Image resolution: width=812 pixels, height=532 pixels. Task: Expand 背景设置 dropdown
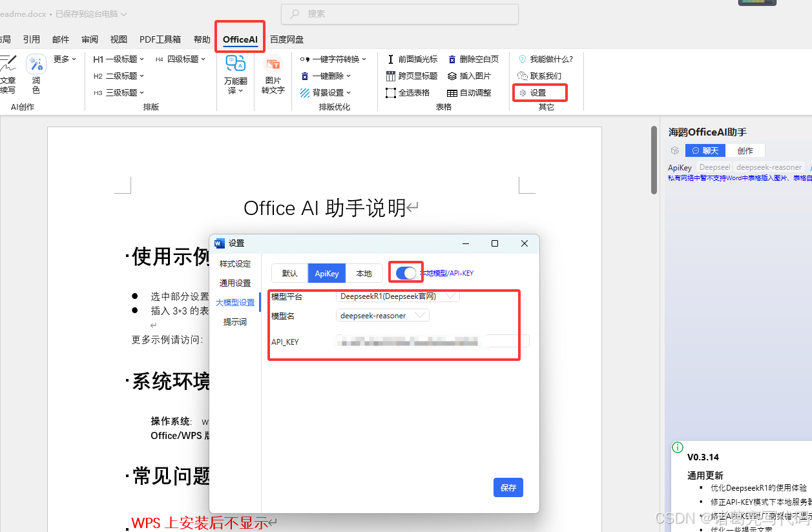326,92
